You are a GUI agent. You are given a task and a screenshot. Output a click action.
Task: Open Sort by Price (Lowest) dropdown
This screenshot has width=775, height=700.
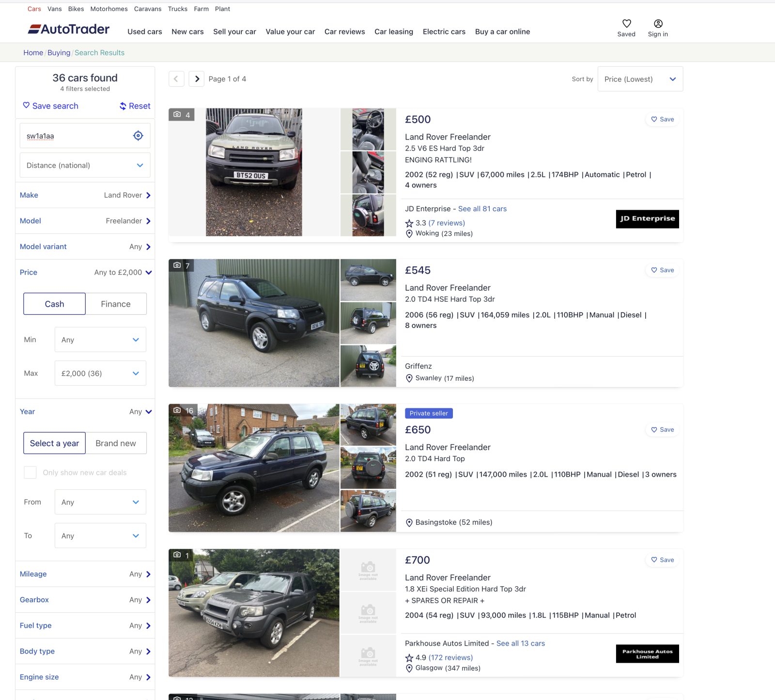(x=640, y=79)
